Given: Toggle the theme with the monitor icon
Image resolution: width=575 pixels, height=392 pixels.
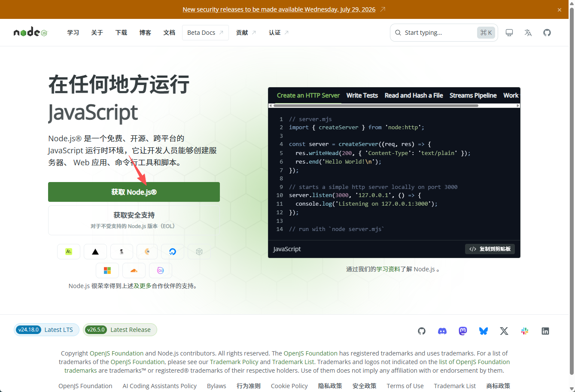Looking at the screenshot, I should click(x=509, y=33).
